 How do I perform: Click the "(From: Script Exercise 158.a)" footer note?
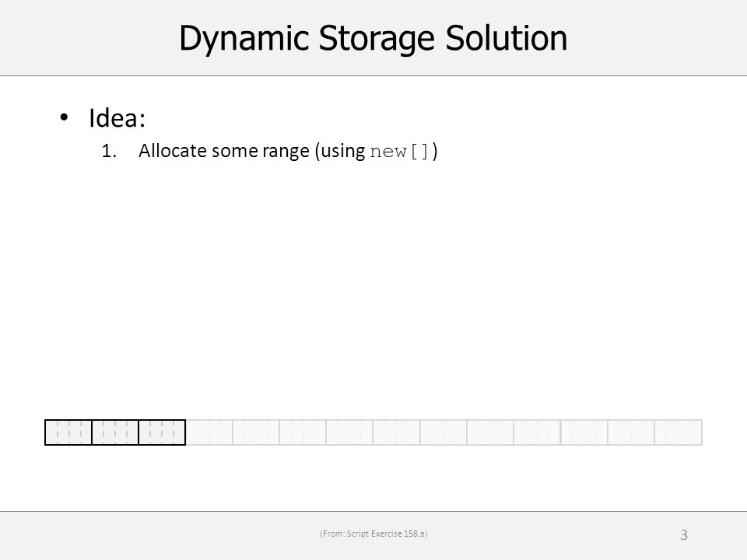373,534
